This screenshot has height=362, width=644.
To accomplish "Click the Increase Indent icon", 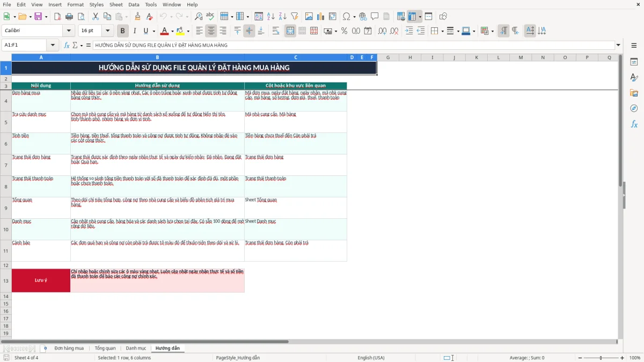I will click(x=409, y=31).
